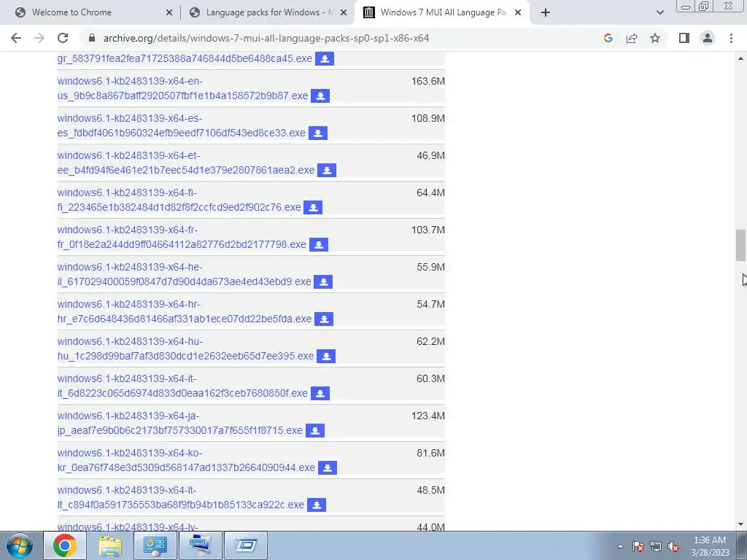Bookmark this page with the star icon
Screen dimensions: 747x560
[655, 38]
